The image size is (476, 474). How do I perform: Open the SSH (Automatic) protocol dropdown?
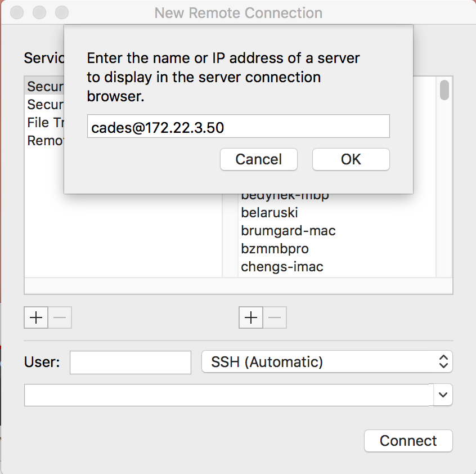pyautogui.click(x=327, y=362)
